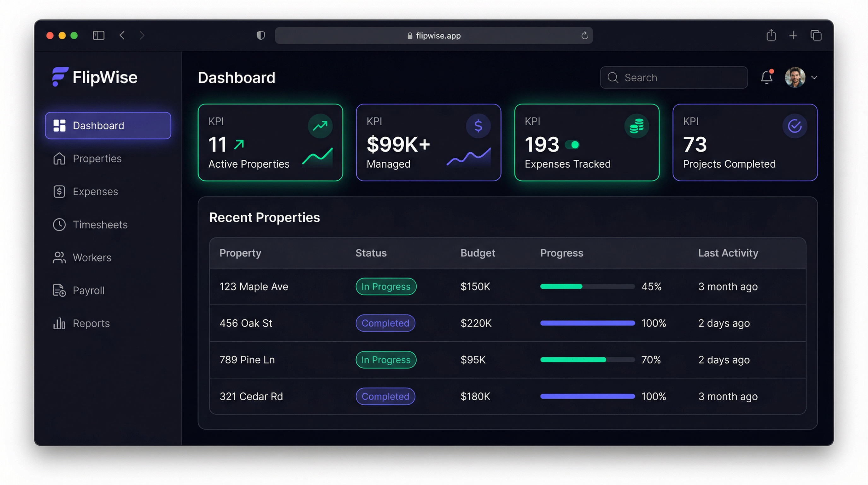868x485 pixels.
Task: Expand the account menu chevron next to avatar
Action: coord(815,78)
